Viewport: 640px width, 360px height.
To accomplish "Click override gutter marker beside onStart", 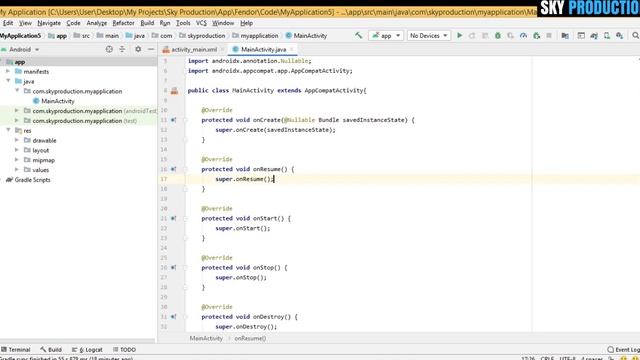I will point(173,218).
